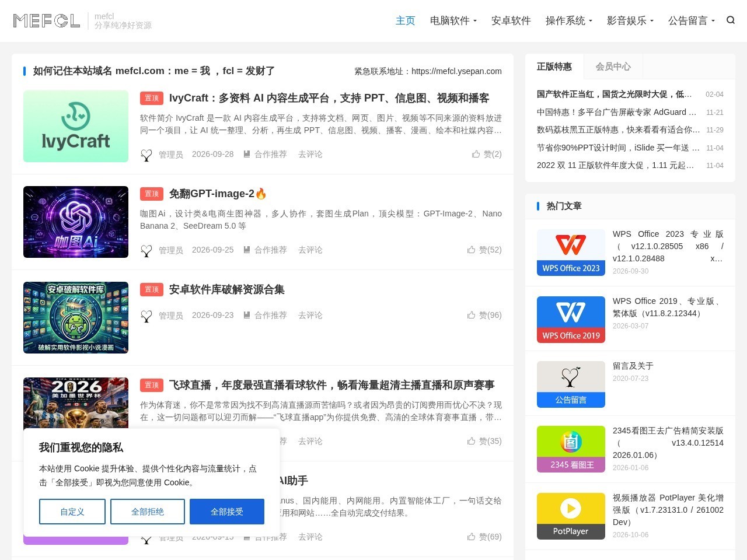This screenshot has height=560, width=747.
Task: Click 全部拒绝 cookie button
Action: (x=148, y=512)
